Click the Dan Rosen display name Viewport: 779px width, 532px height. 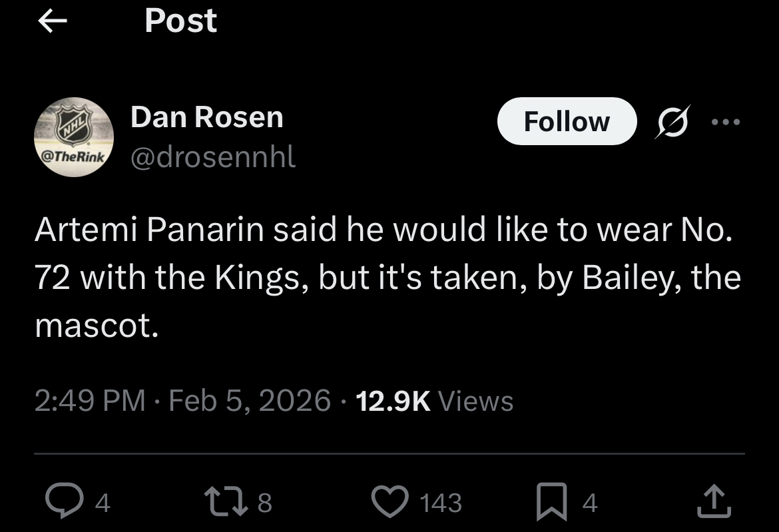207,117
